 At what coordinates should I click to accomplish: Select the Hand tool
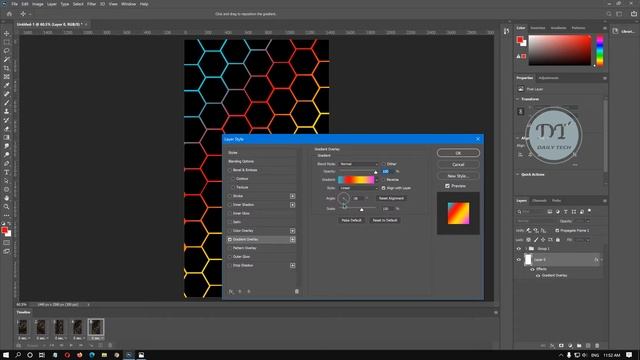pos(7,198)
